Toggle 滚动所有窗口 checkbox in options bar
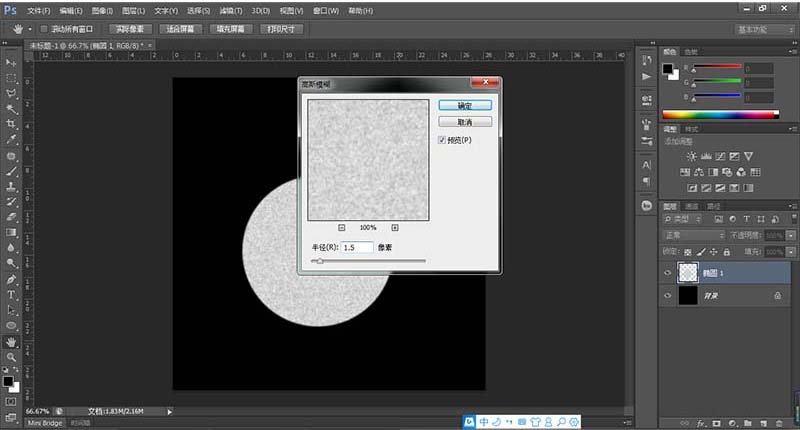Viewport: 800px width, 430px height. (x=44, y=29)
